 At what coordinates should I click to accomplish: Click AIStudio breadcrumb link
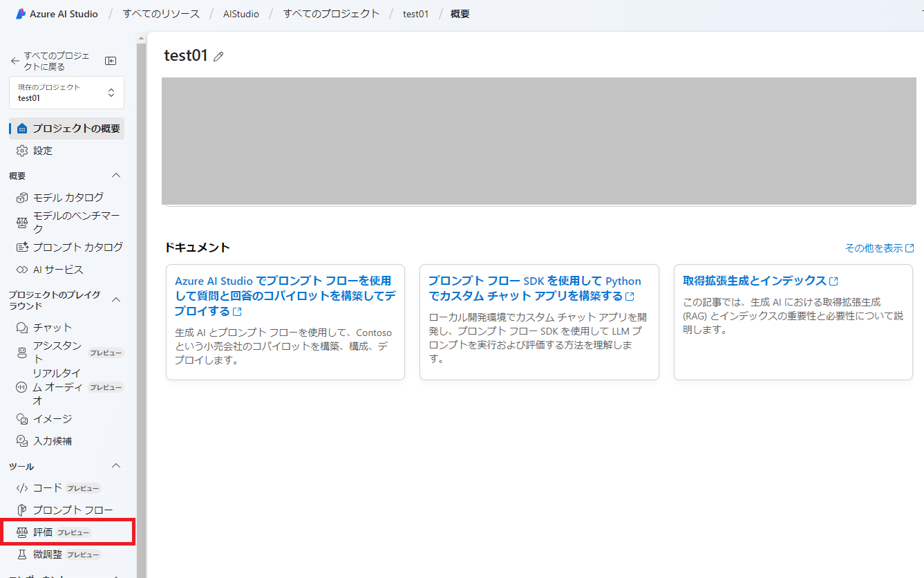pos(241,14)
